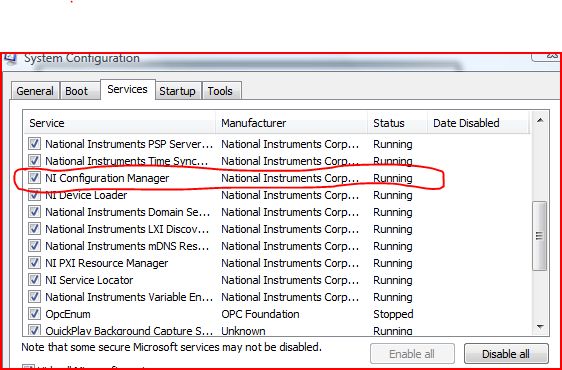The width and height of the screenshot is (562, 370).
Task: Toggle NI Device Loader checkbox
Action: tap(34, 195)
